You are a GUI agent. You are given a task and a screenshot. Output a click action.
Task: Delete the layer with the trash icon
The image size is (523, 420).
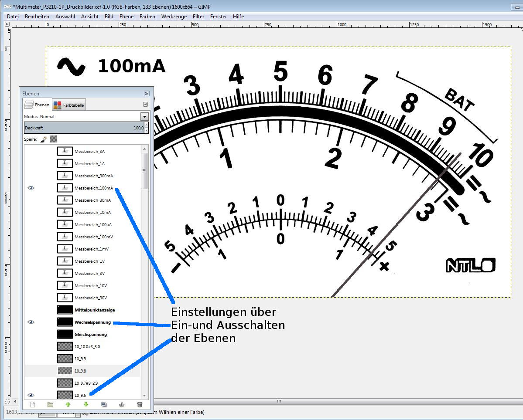click(x=140, y=404)
